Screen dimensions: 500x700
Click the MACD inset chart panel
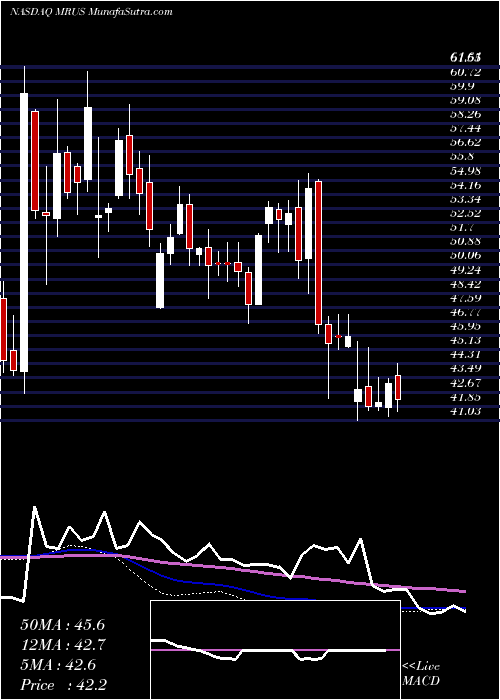275,650
